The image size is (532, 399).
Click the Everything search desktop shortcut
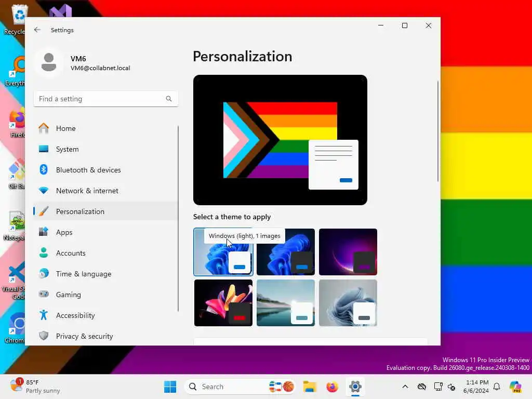coord(15,71)
